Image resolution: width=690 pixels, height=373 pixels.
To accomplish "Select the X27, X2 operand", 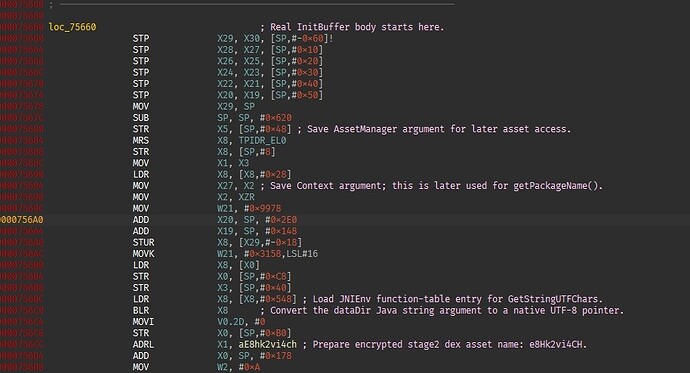I will [x=236, y=186].
